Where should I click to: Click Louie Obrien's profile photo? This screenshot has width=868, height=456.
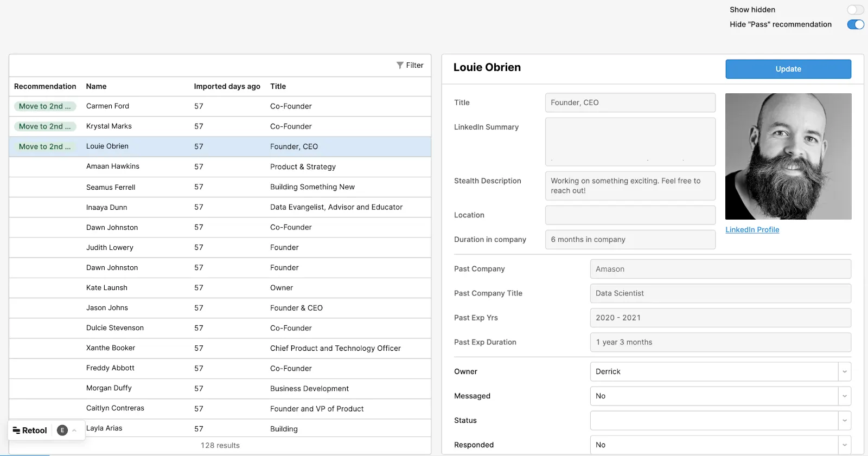(788, 156)
